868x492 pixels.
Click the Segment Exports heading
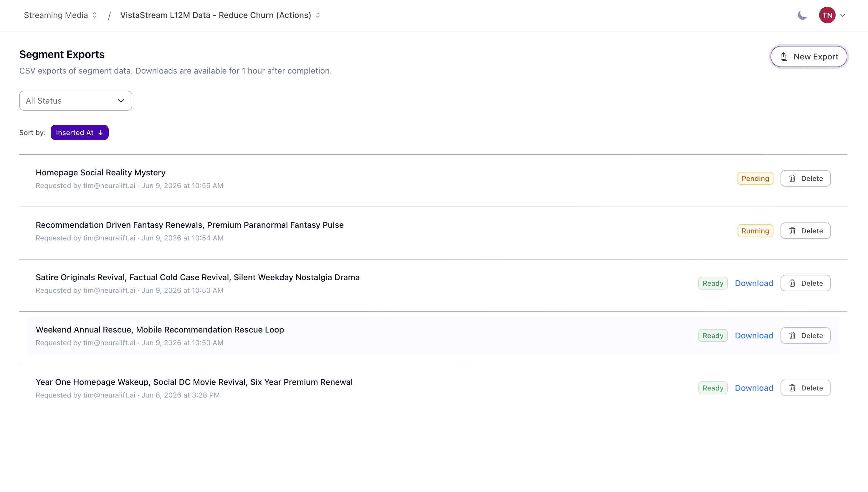62,54
